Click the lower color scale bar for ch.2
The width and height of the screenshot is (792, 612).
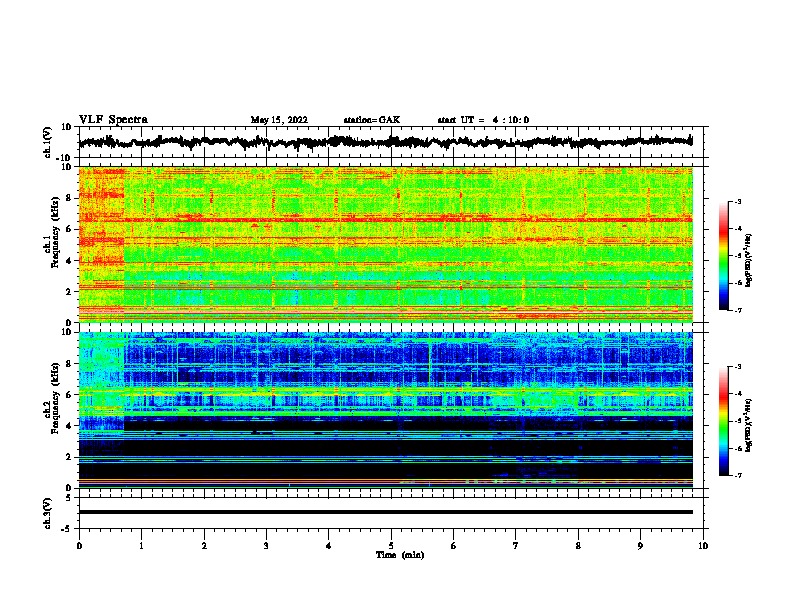pyautogui.click(x=723, y=421)
